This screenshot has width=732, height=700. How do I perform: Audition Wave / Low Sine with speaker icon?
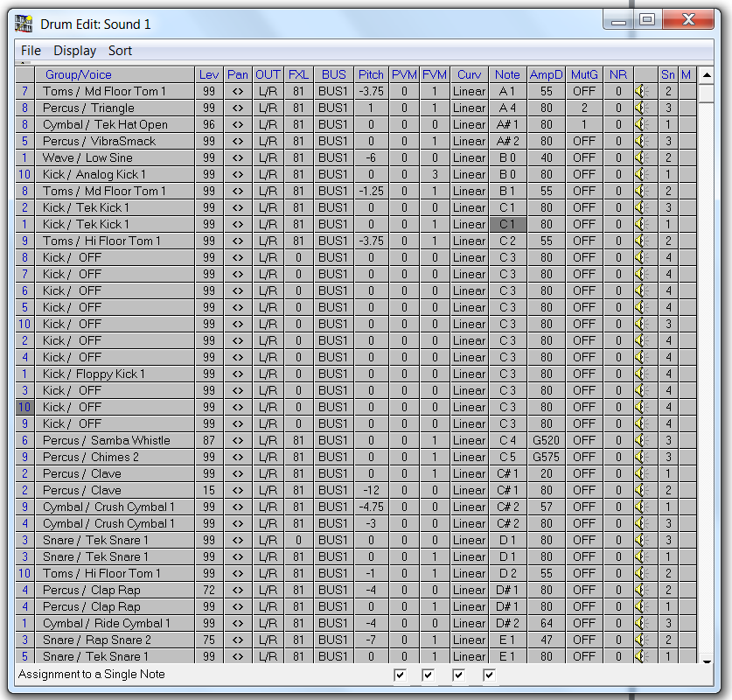point(642,157)
